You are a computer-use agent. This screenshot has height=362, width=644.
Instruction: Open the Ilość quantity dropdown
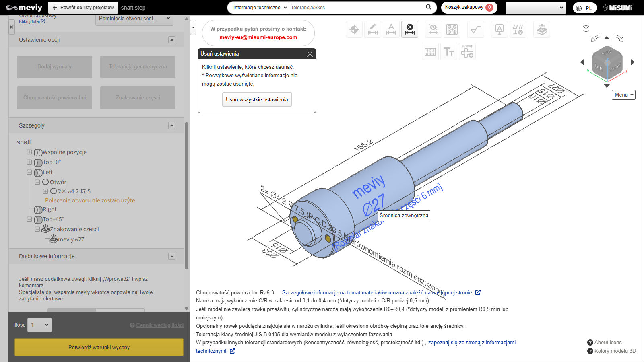coord(39,325)
